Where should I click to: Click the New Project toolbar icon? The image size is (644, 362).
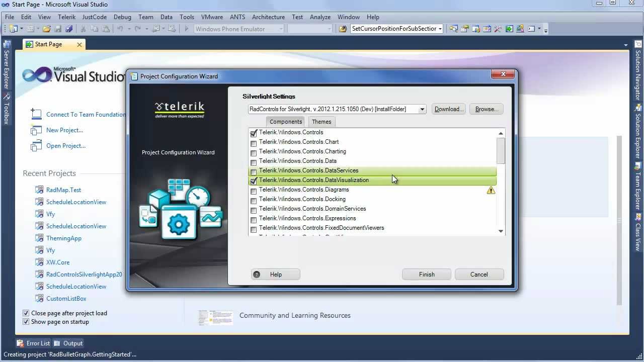coord(13,29)
